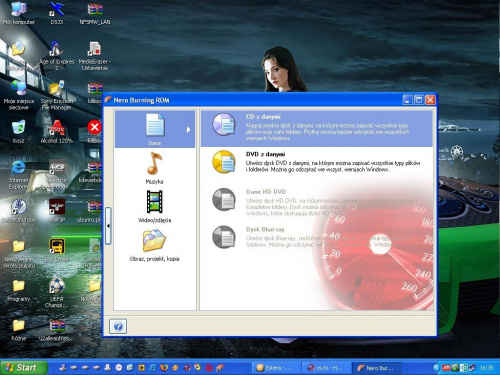The height and width of the screenshot is (375, 500).
Task: Minimize the Nero Burning ROM window
Action: [x=407, y=100]
